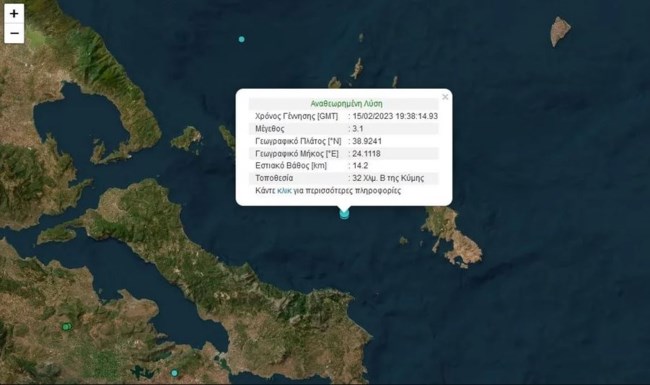Open the κλικ link for more information

(x=284, y=191)
